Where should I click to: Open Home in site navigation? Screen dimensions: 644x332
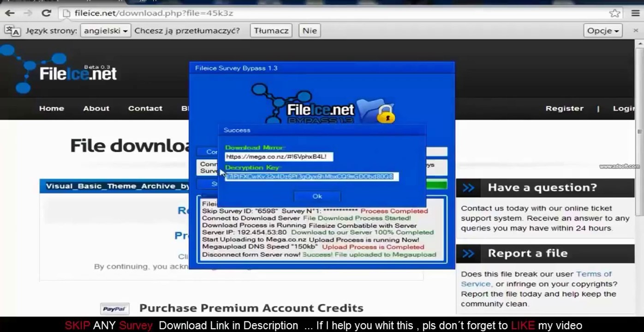coord(52,108)
